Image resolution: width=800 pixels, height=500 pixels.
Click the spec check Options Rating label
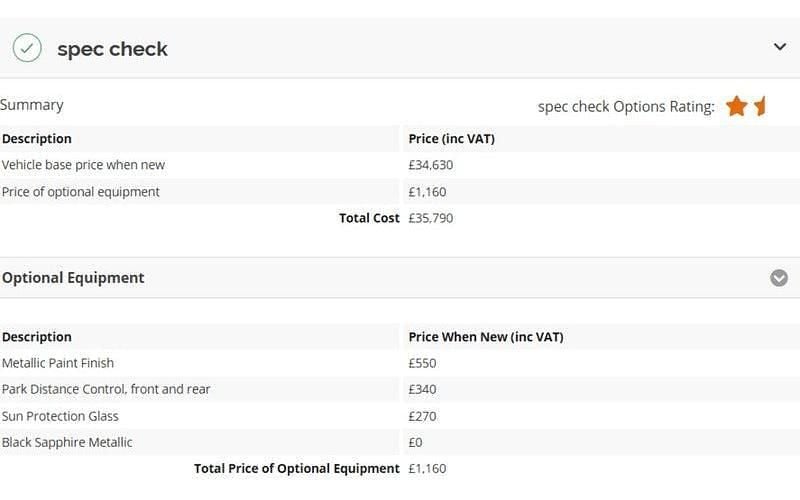point(626,107)
